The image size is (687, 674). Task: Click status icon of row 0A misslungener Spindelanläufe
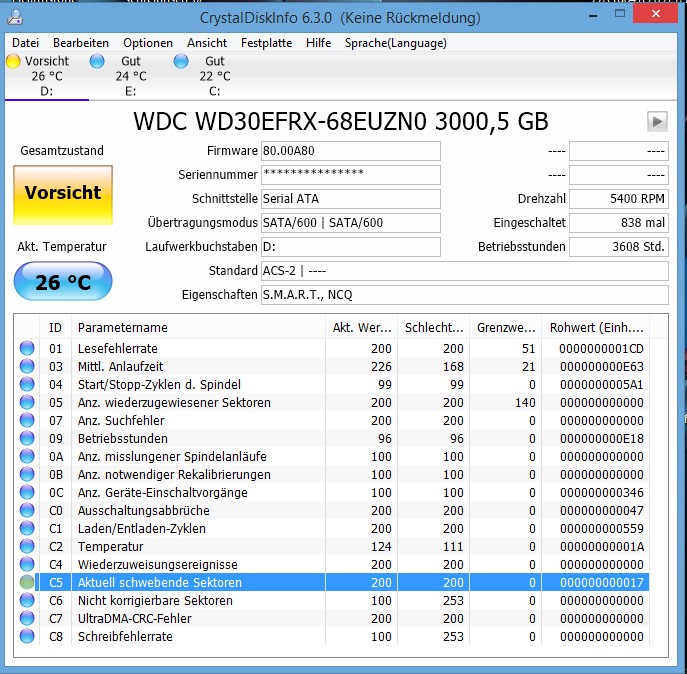[x=27, y=456]
